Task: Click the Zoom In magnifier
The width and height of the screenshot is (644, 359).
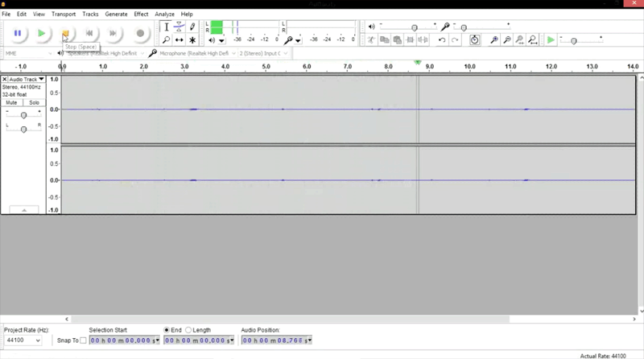Action: click(494, 39)
